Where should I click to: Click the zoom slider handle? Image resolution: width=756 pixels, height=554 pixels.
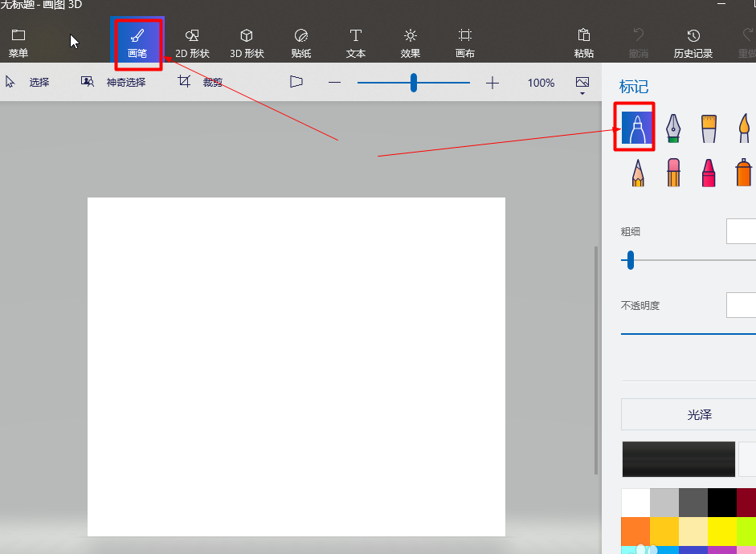pos(414,83)
